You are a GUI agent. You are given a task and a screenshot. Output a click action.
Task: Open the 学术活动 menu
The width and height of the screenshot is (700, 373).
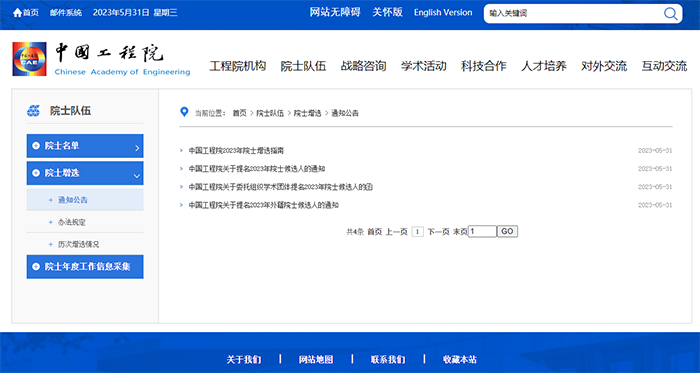424,66
